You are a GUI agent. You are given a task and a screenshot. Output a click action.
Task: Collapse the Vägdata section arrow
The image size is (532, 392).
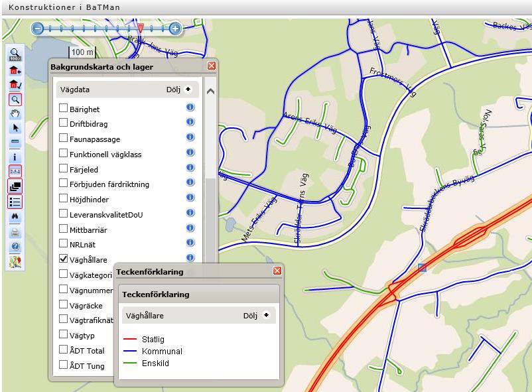188,90
